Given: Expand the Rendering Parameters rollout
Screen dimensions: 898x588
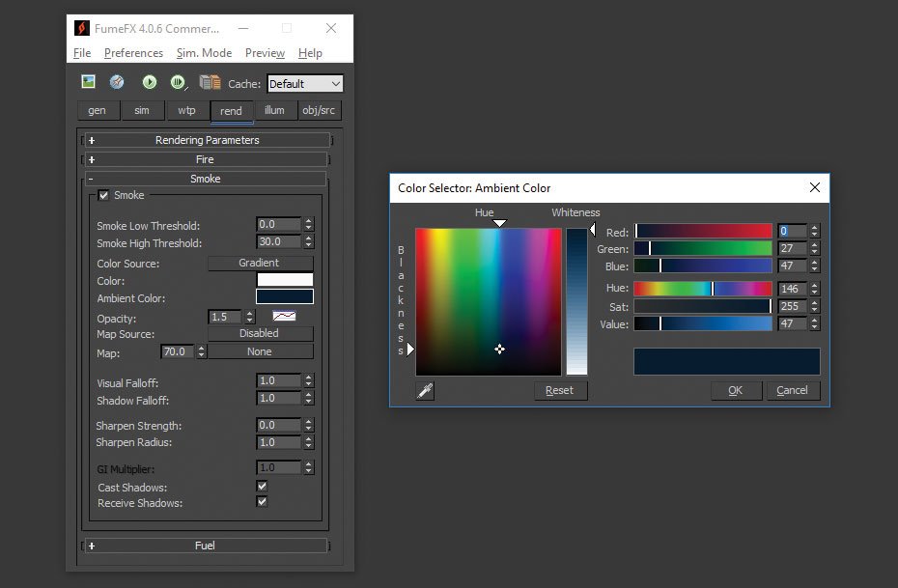Looking at the screenshot, I should tap(207, 140).
